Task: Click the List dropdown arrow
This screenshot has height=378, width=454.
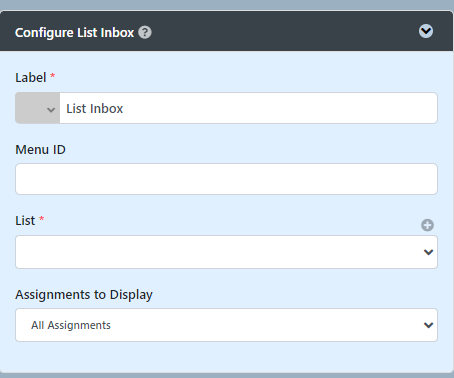Action: pyautogui.click(x=428, y=252)
